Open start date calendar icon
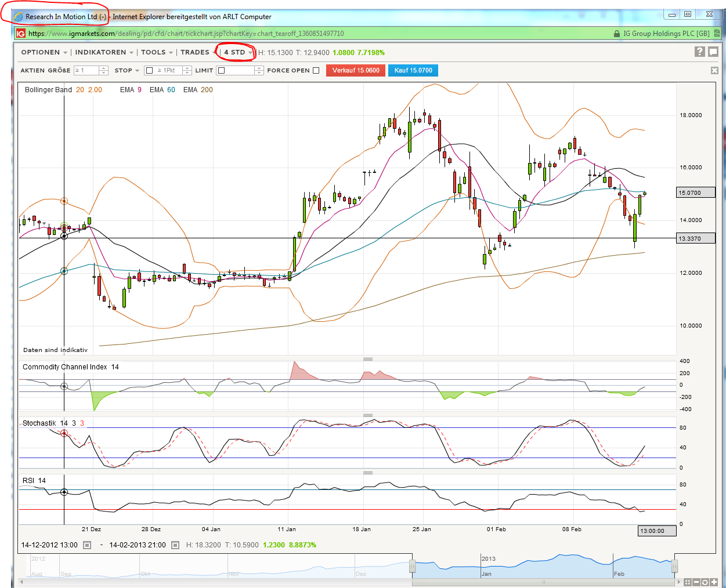726x588 pixels. pos(87,545)
